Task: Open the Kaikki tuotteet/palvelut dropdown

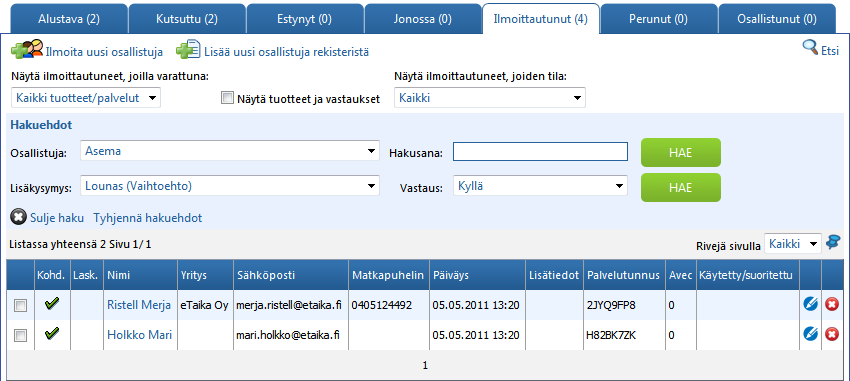Action: coord(86,98)
